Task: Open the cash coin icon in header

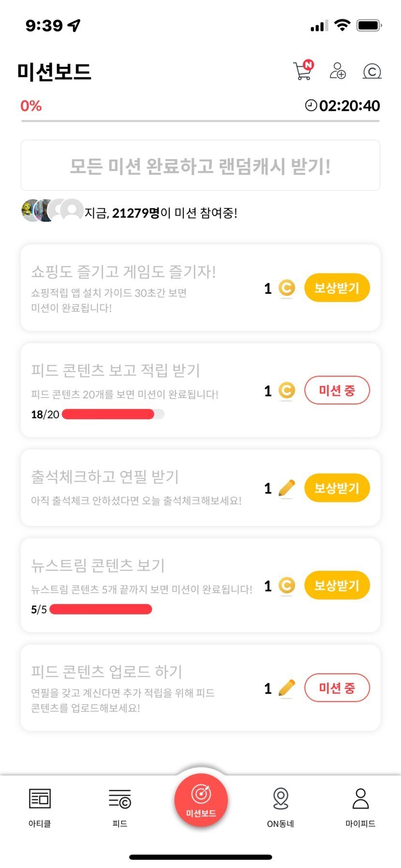Action: 372,71
